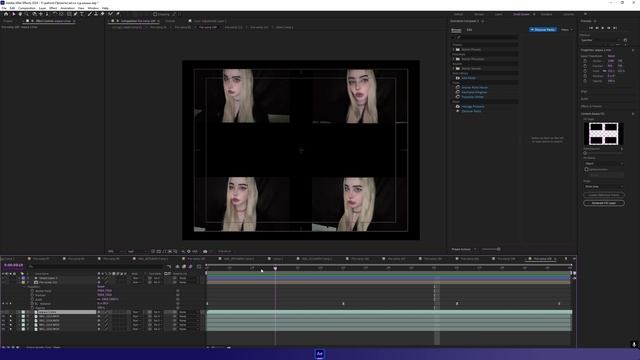640x360 pixels.
Task: Toggle the Anchor Point stopwatch in Properties
Action: point(585,61)
